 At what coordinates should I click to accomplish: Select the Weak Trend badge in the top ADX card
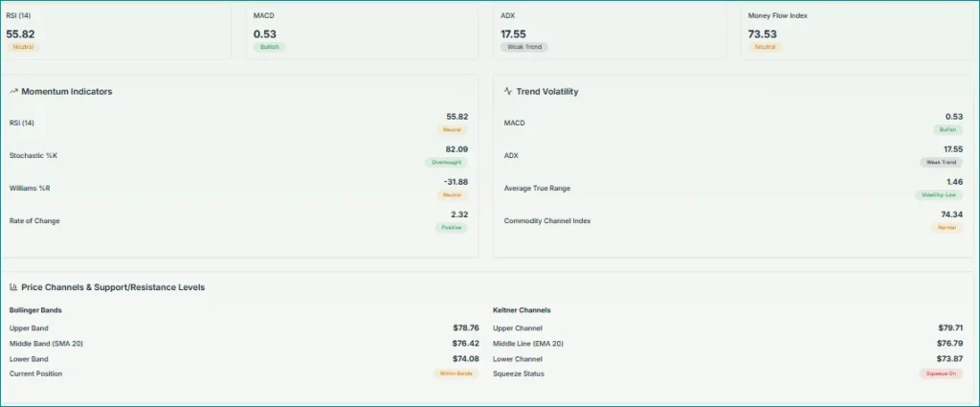523,47
